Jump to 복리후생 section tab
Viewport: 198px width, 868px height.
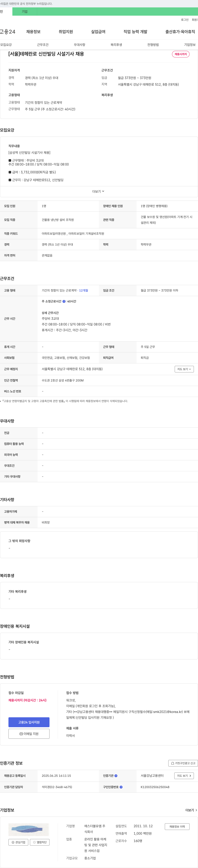click(x=116, y=45)
